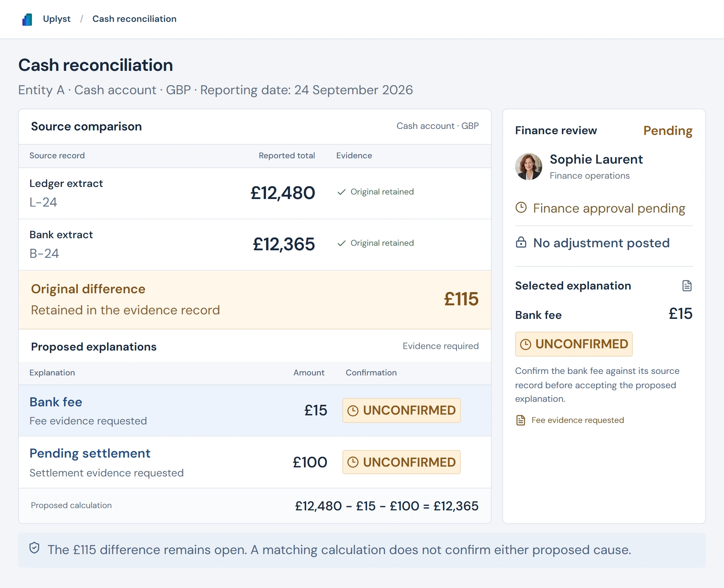Click the proposed calculation formula
The height and width of the screenshot is (588, 724).
click(387, 506)
